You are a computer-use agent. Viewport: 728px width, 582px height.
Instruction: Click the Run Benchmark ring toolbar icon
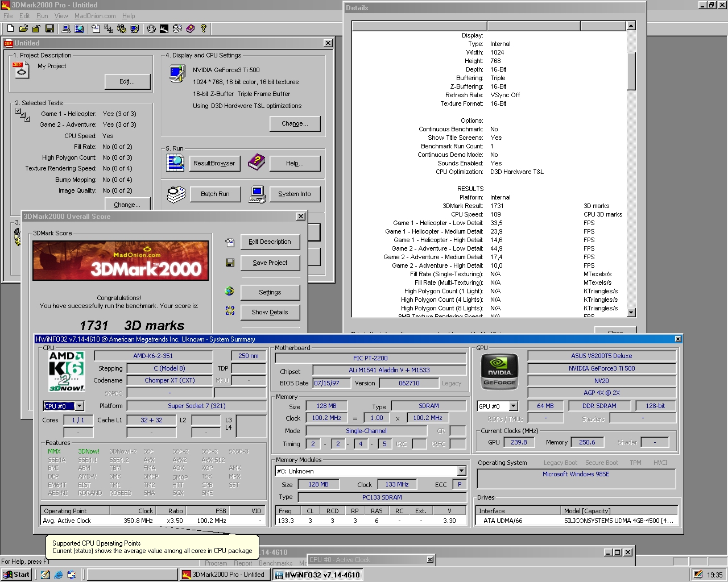pos(151,28)
